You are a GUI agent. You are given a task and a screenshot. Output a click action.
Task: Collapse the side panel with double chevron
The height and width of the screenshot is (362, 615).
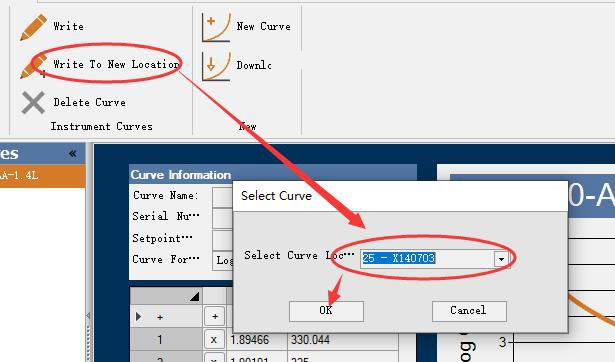(73, 153)
